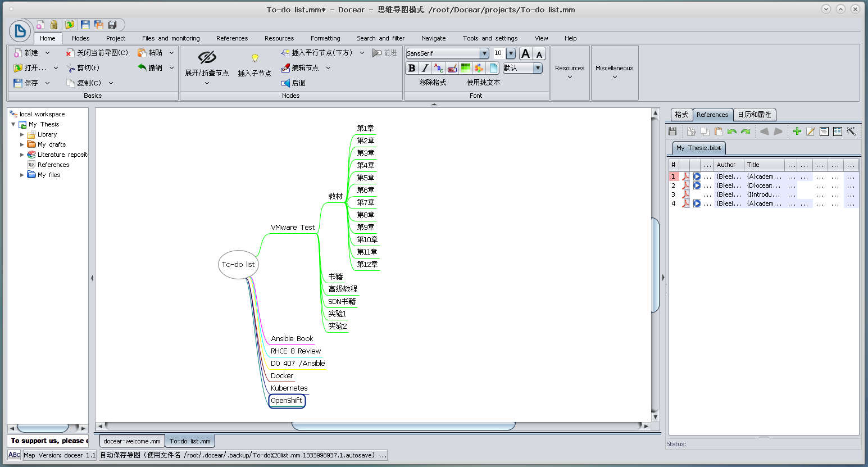This screenshot has height=467, width=868.
Task: Click 保存 save button
Action: tap(25, 83)
